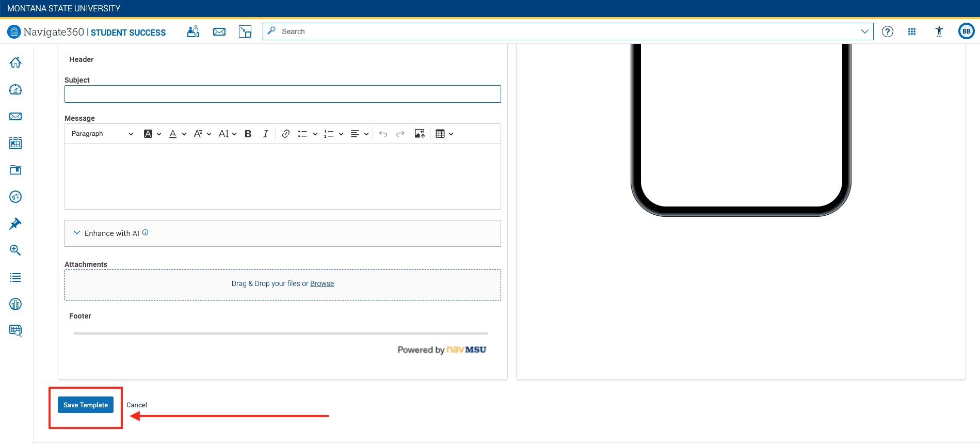Image resolution: width=980 pixels, height=445 pixels.
Task: Open the BB user profile avatar
Action: [966, 31]
